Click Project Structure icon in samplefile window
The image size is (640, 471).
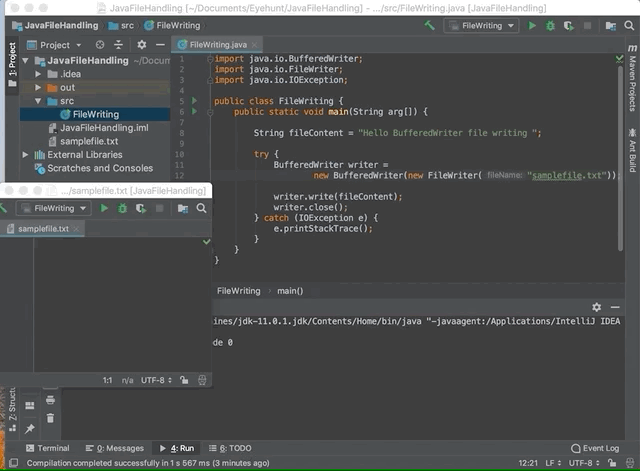coord(183,209)
